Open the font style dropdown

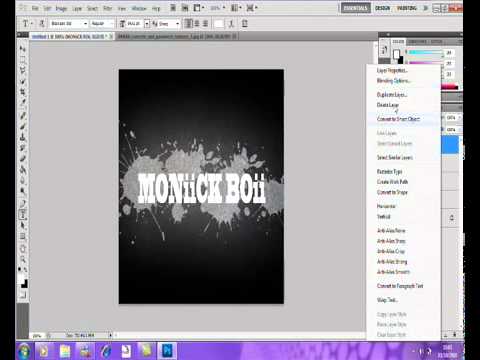pyautogui.click(x=111, y=23)
